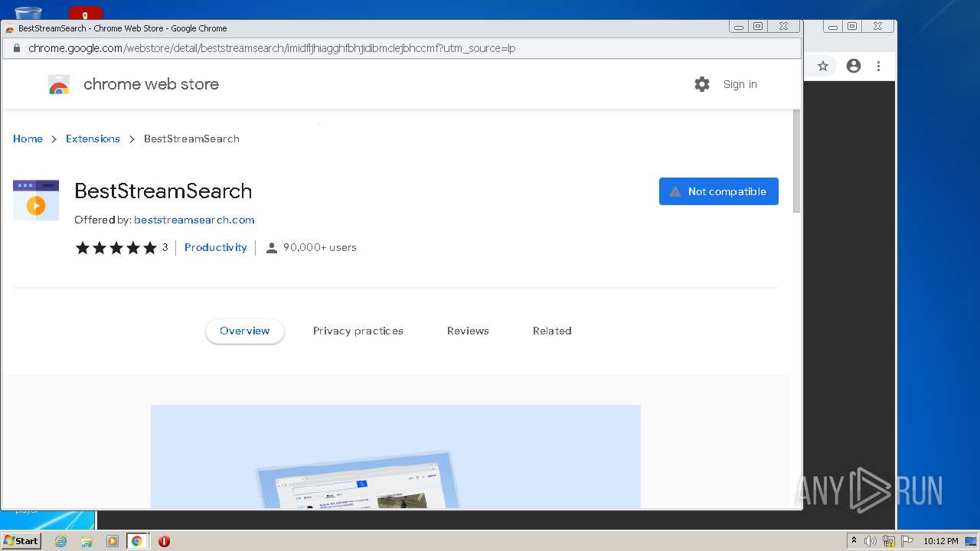Bookmark page star in background Chrome window
980x551 pixels.
[x=823, y=66]
